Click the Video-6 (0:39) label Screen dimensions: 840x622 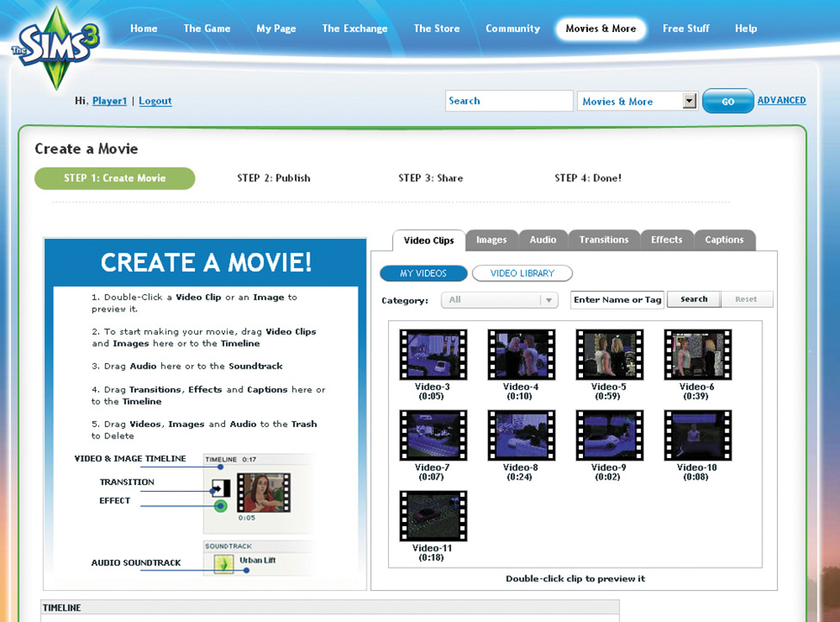(697, 392)
